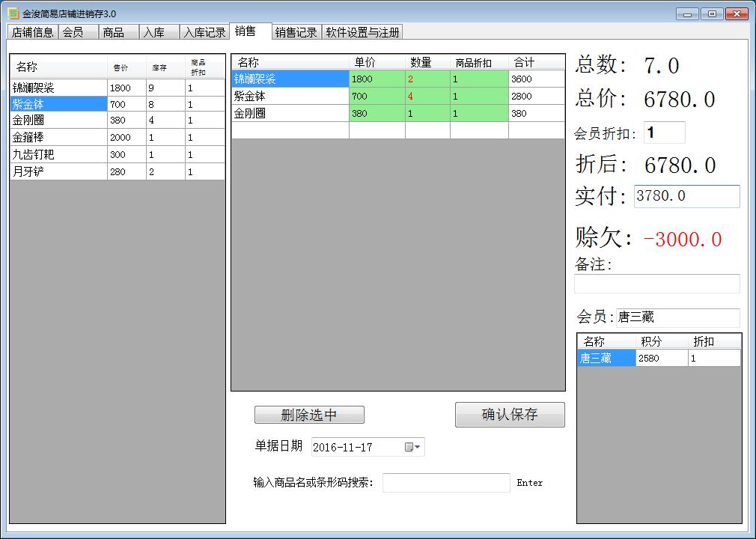Focus the product name or barcode search box
756x539 pixels.
coord(446,483)
